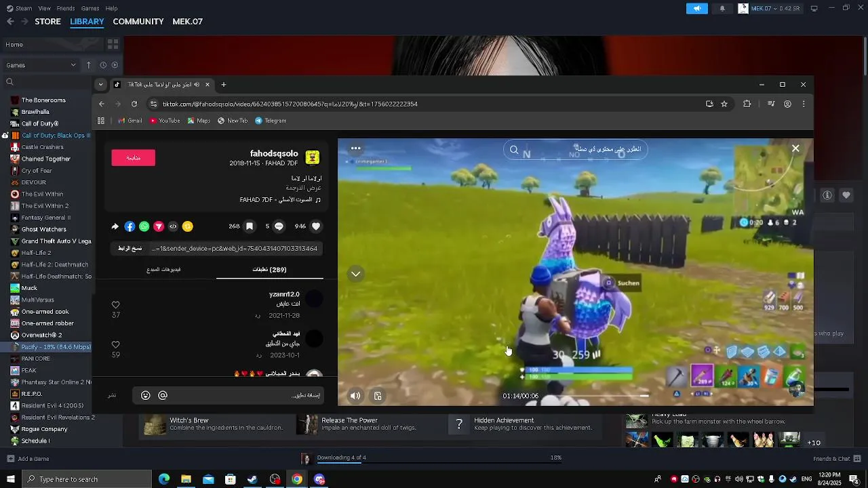Open the Steam View menu
868x488 pixels.
45,8
